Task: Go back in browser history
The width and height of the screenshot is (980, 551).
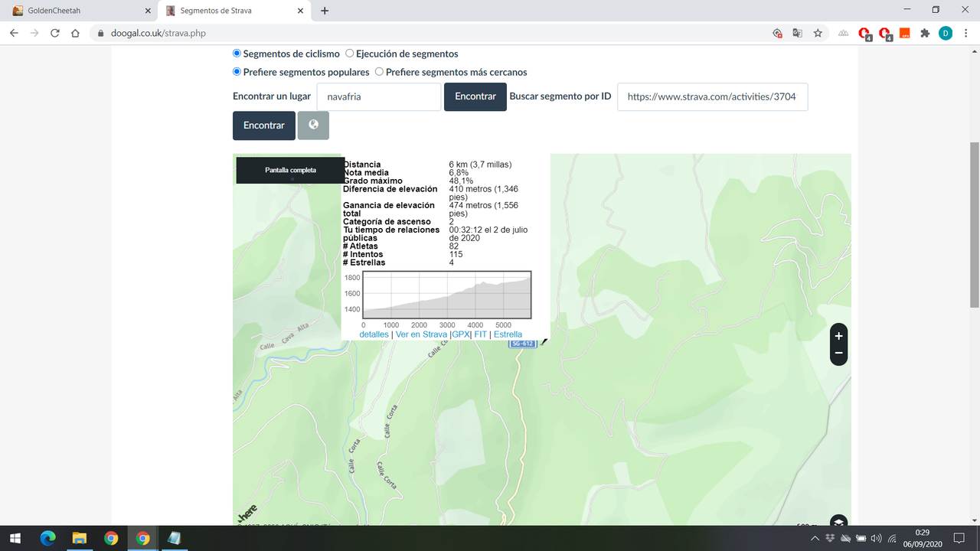Action: point(14,33)
